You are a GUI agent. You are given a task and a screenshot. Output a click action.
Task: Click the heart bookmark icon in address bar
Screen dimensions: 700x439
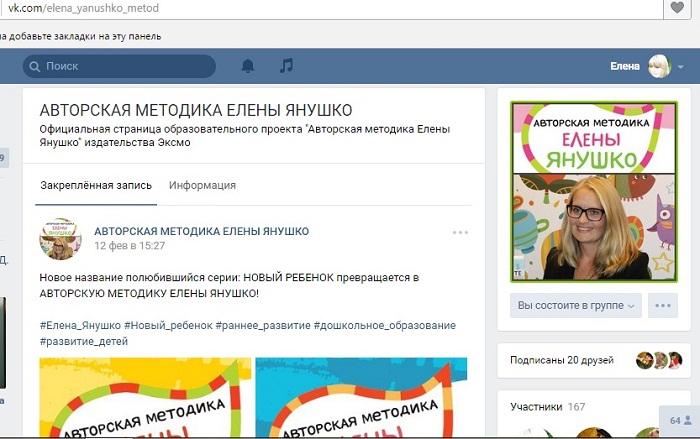pos(677,7)
